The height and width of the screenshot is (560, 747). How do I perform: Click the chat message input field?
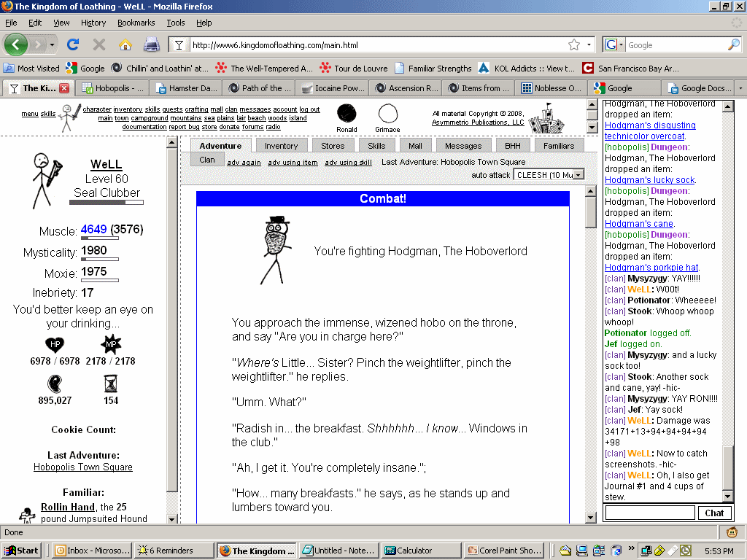click(x=650, y=513)
